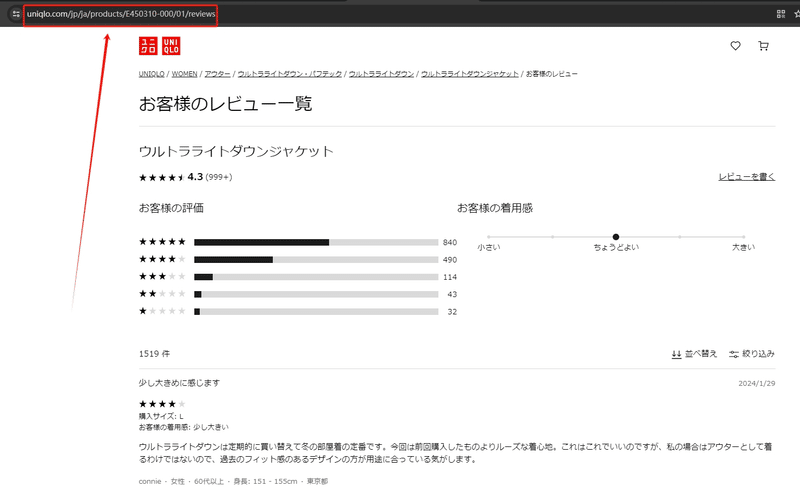800x488 pixels.
Task: Open the ウルトラライトダウン breadcrumb link
Action: (x=381, y=74)
